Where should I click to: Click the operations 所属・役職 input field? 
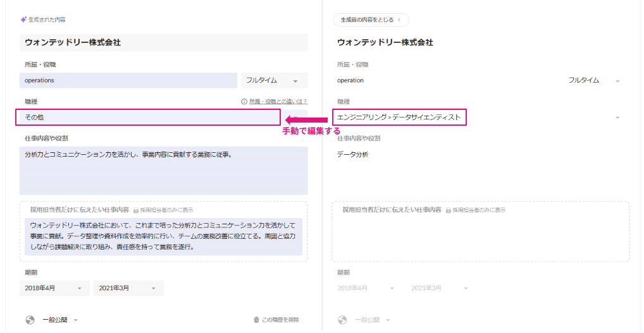tap(128, 81)
